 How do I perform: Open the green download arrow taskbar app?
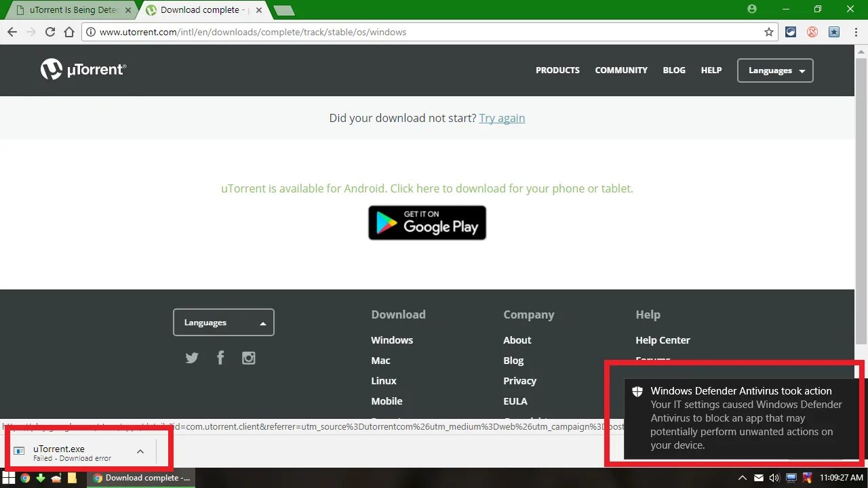click(x=41, y=478)
